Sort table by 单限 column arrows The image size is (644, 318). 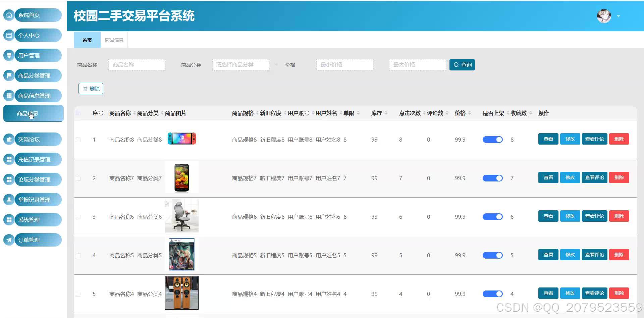point(358,113)
